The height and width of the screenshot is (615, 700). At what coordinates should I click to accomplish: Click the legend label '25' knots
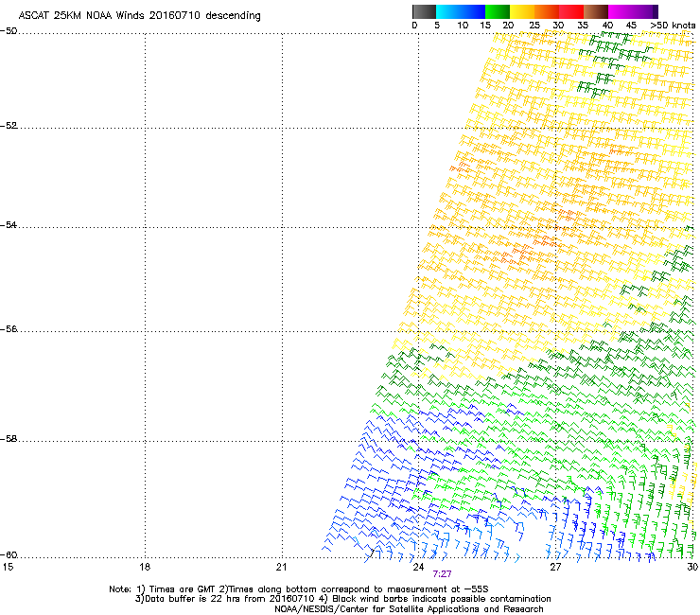(534, 26)
